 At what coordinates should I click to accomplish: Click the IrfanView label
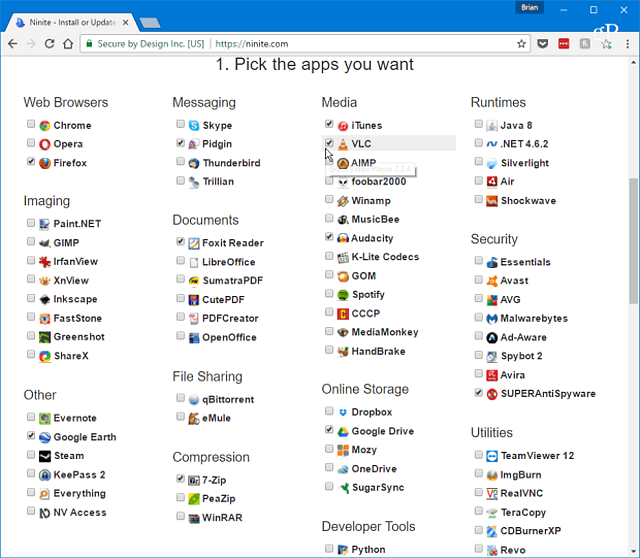tap(76, 261)
